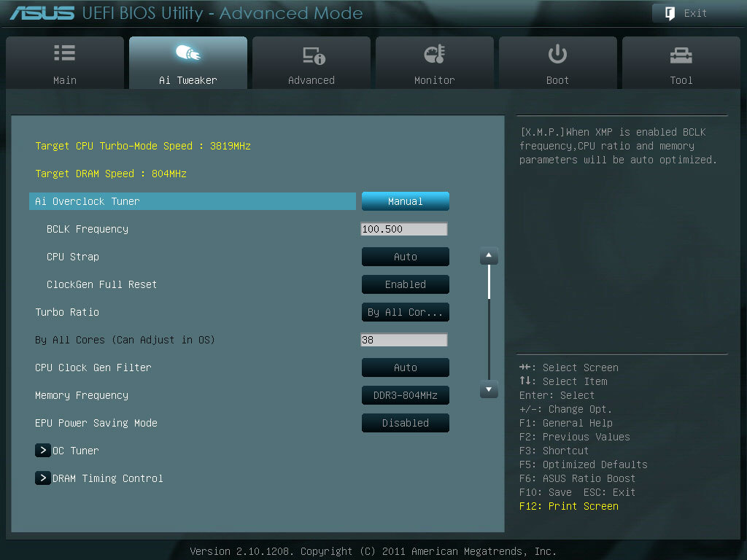Image resolution: width=747 pixels, height=560 pixels.
Task: Click the F10: Save ESC: Exit hint
Action: [578, 492]
